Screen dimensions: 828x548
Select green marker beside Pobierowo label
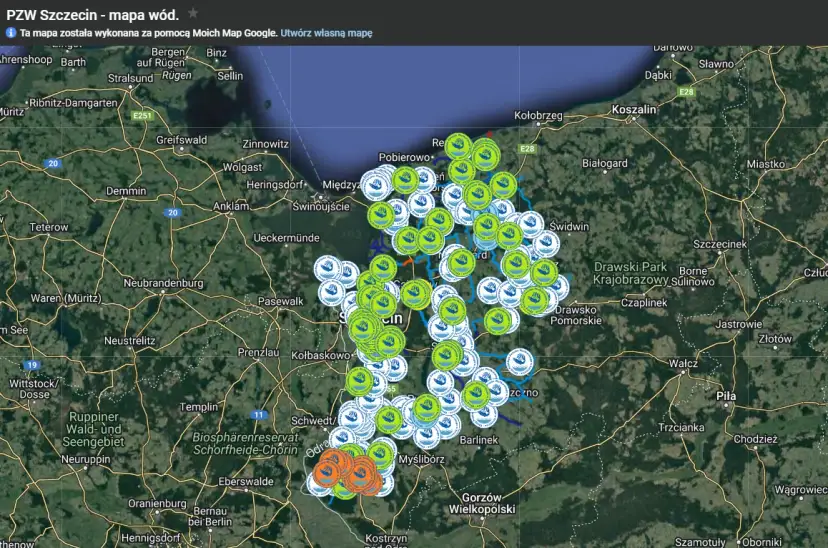coord(405,180)
